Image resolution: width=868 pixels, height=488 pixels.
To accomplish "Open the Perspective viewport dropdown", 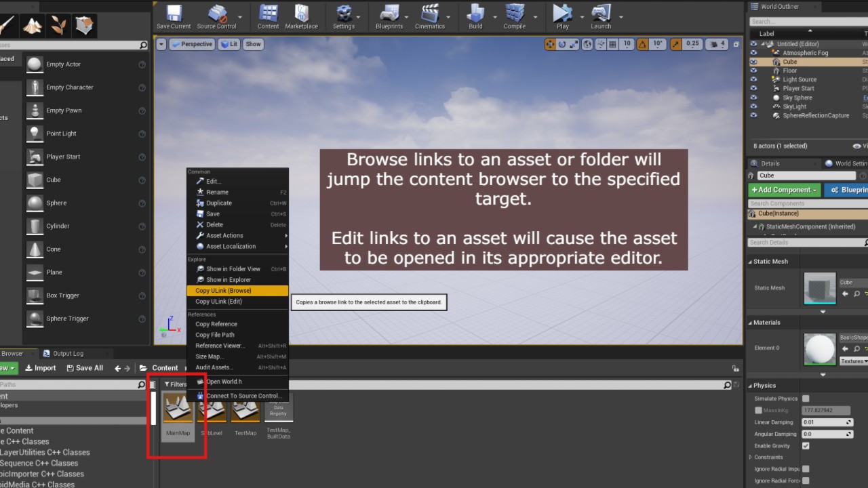I will pos(192,44).
